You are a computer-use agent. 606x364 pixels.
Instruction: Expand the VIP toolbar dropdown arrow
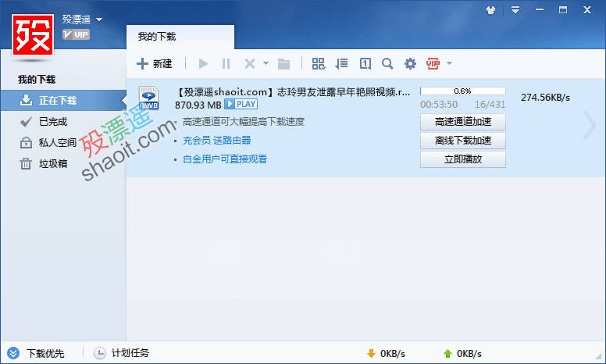point(449,63)
